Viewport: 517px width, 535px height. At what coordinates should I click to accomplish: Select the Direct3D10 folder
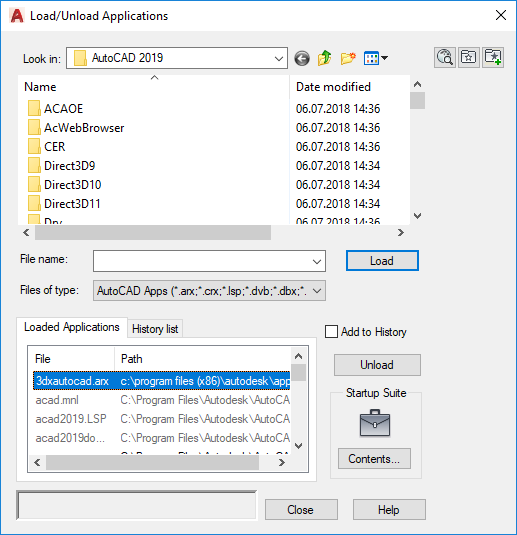click(64, 185)
